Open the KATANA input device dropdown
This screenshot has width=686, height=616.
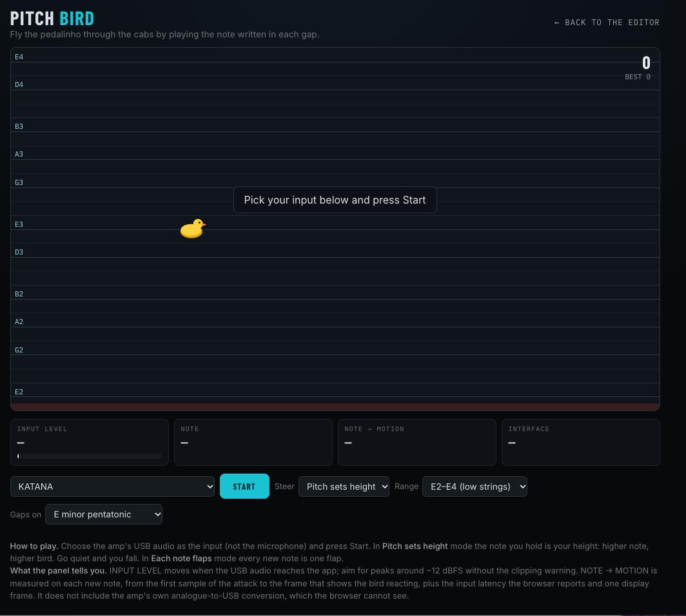coord(112,486)
